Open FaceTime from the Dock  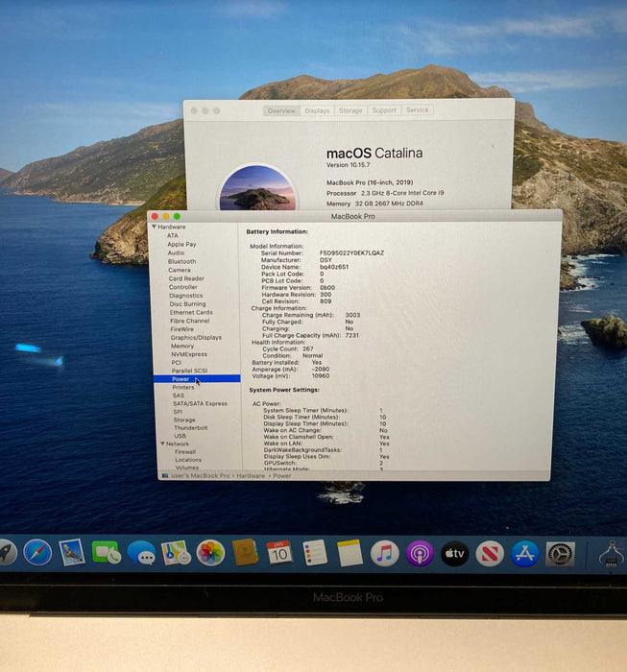[107, 553]
